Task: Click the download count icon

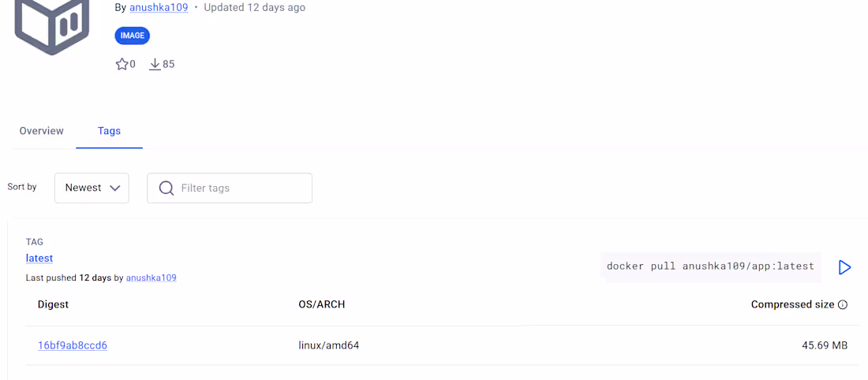Action: click(x=155, y=64)
